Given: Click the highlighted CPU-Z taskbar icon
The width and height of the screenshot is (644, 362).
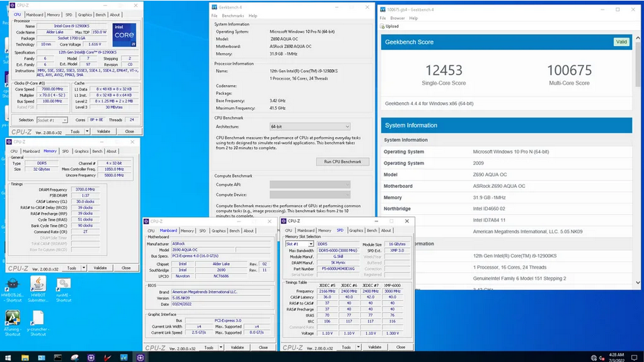Looking at the screenshot, I should point(140,357).
